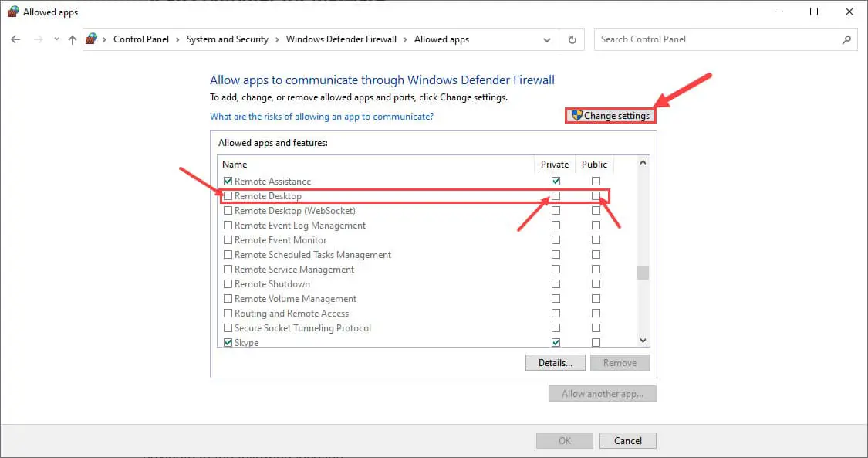Toggle Private for Remote Assistance
Image resolution: width=868 pixels, height=458 pixels.
pyautogui.click(x=556, y=181)
